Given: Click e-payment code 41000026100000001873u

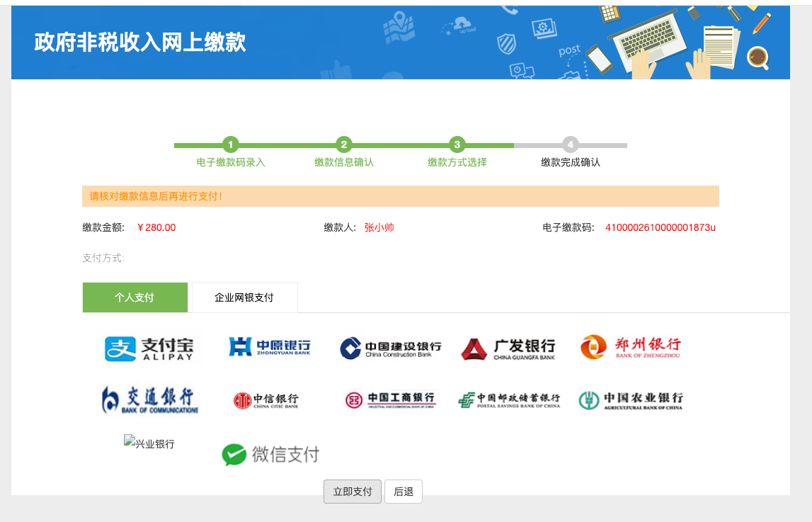Looking at the screenshot, I should pyautogui.click(x=661, y=227).
